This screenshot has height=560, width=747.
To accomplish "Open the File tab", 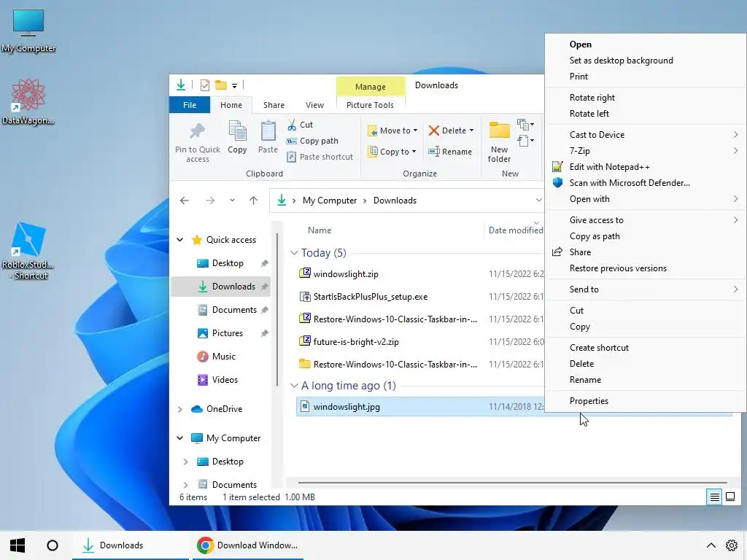I will pyautogui.click(x=190, y=105).
